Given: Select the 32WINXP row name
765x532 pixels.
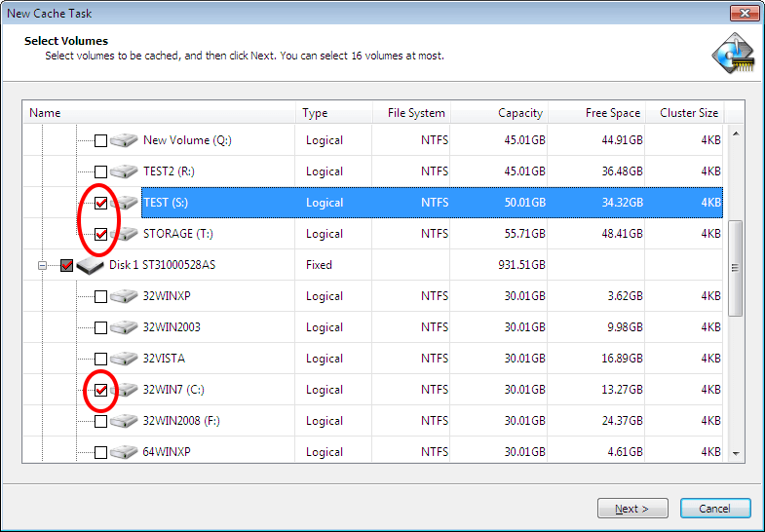Looking at the screenshot, I should click(x=167, y=296).
